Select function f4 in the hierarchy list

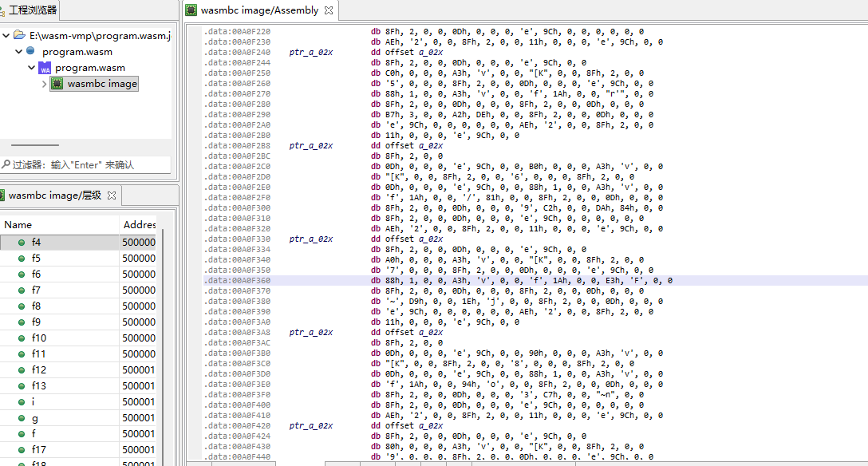pyautogui.click(x=77, y=243)
